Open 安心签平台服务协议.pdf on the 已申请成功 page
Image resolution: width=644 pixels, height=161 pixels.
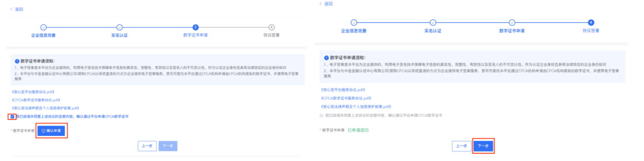[x=344, y=90]
